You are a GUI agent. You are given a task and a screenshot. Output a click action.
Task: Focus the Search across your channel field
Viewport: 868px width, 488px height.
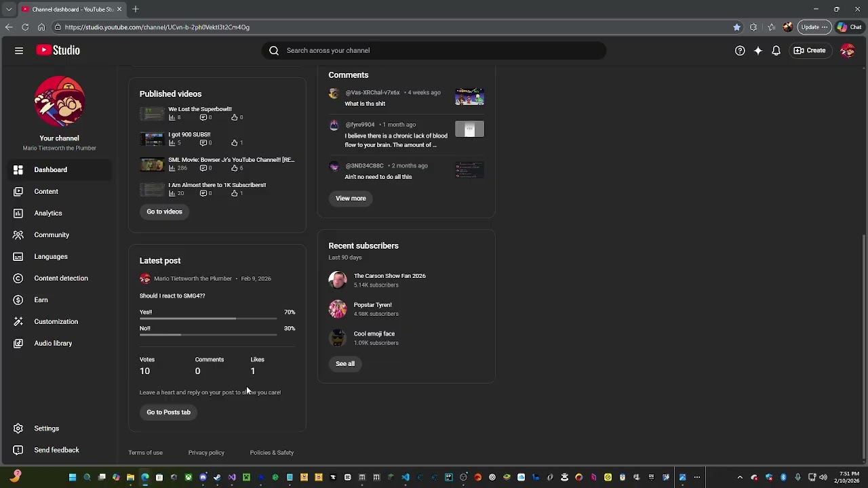pyautogui.click(x=434, y=50)
